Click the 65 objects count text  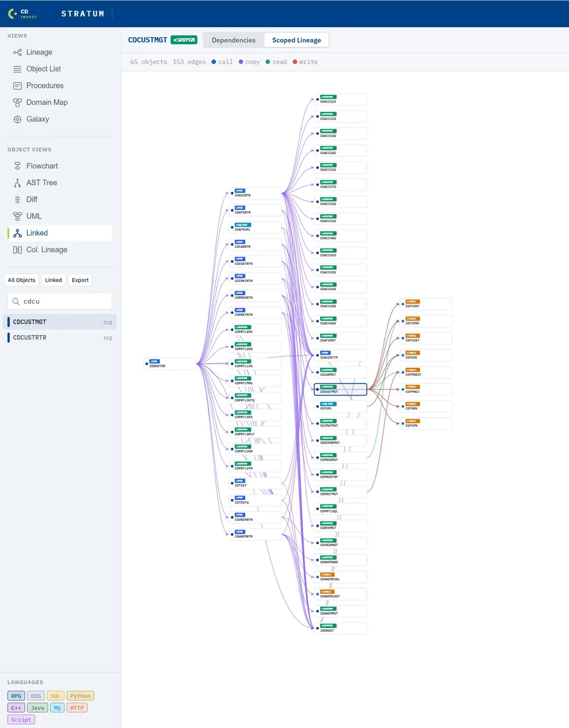tap(149, 62)
